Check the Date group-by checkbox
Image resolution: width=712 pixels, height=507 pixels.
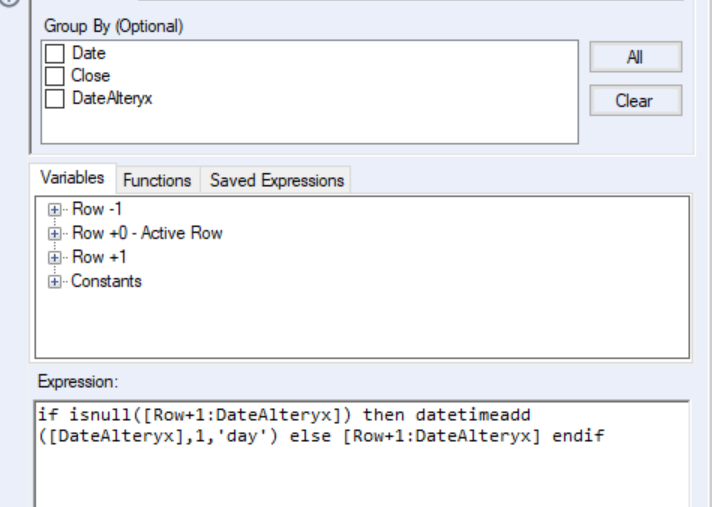coord(54,54)
